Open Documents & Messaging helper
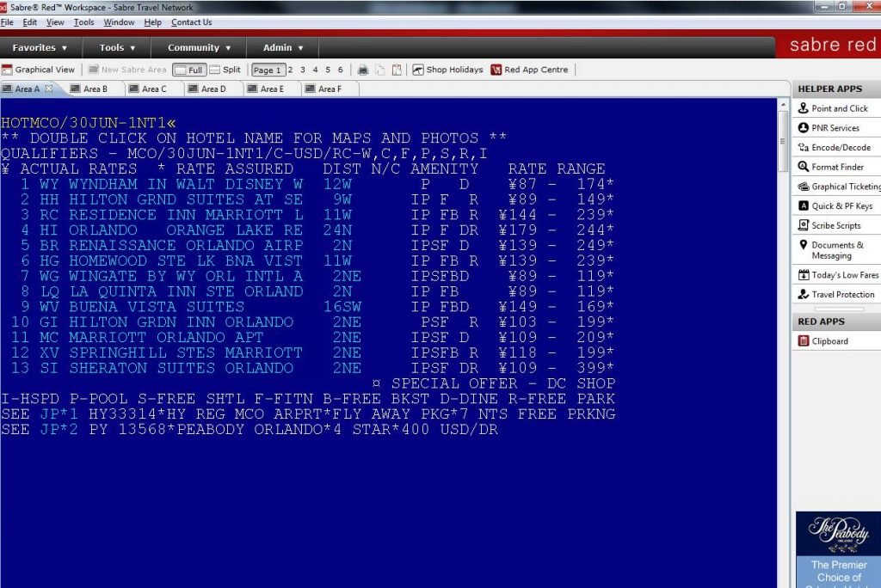This screenshot has width=881, height=588. [x=832, y=250]
